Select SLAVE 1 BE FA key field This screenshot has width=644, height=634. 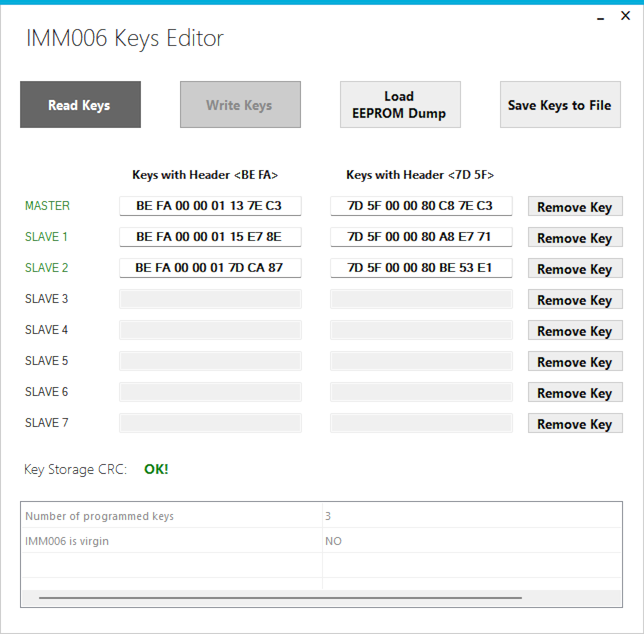[x=210, y=237]
